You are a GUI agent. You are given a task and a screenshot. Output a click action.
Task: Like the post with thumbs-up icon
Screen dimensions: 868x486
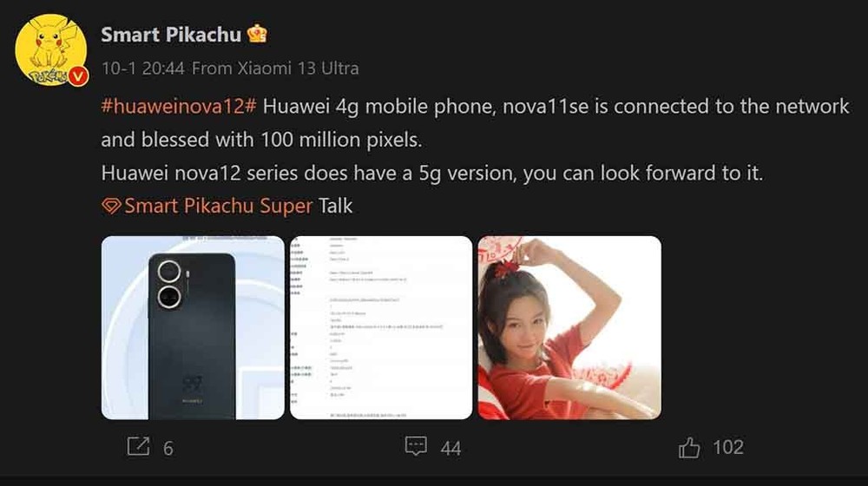point(689,447)
